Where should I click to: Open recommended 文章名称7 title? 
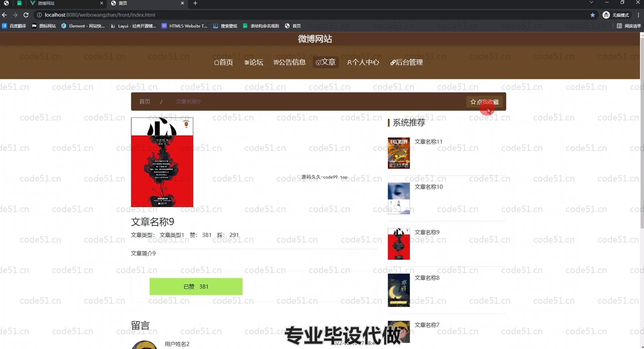[427, 325]
